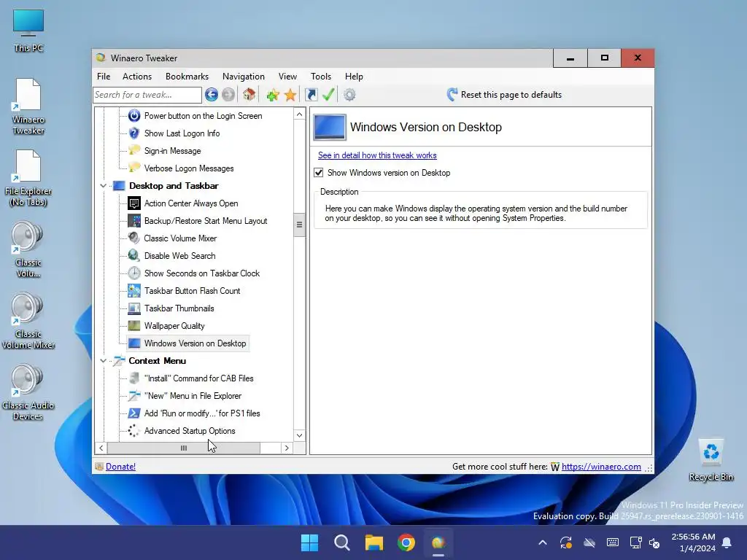Click Reset this page to defaults
This screenshot has width=747, height=560.
coord(505,95)
